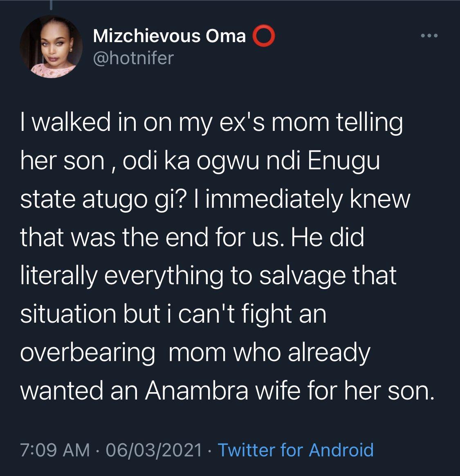
Task: Click the display name Mizchievous Oma
Action: pyautogui.click(x=169, y=36)
